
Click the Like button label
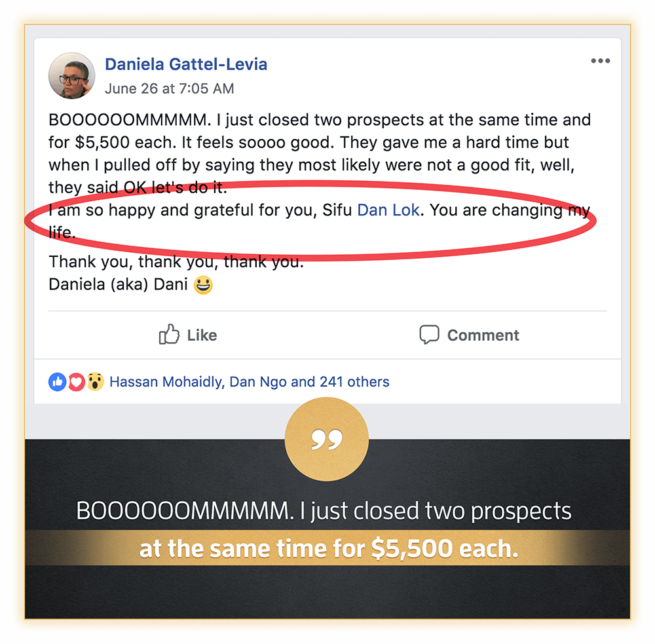[x=202, y=335]
